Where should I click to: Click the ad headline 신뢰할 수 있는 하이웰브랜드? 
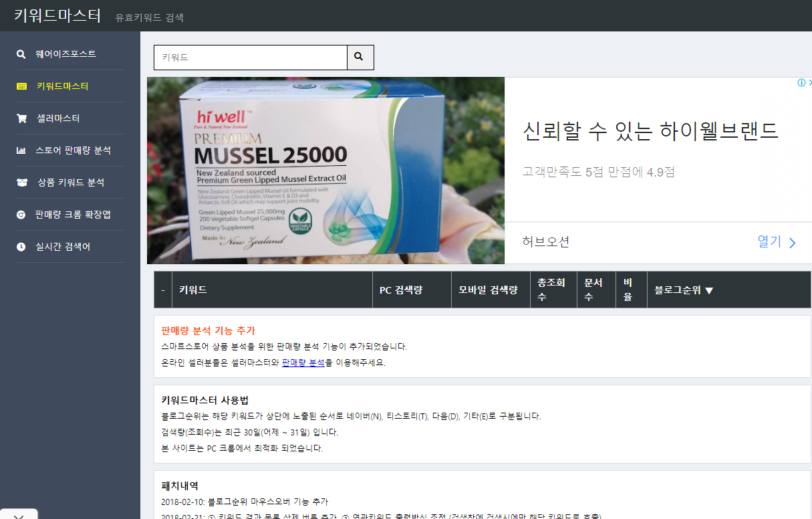point(650,131)
